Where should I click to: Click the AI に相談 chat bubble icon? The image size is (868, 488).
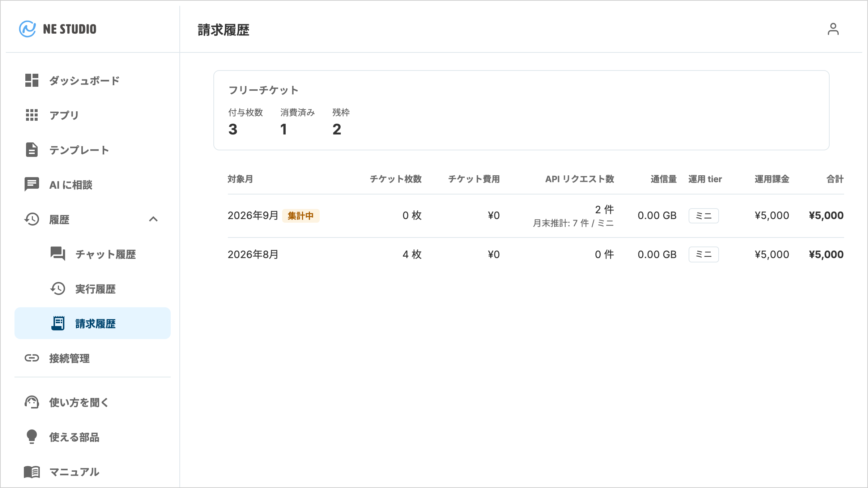click(32, 184)
